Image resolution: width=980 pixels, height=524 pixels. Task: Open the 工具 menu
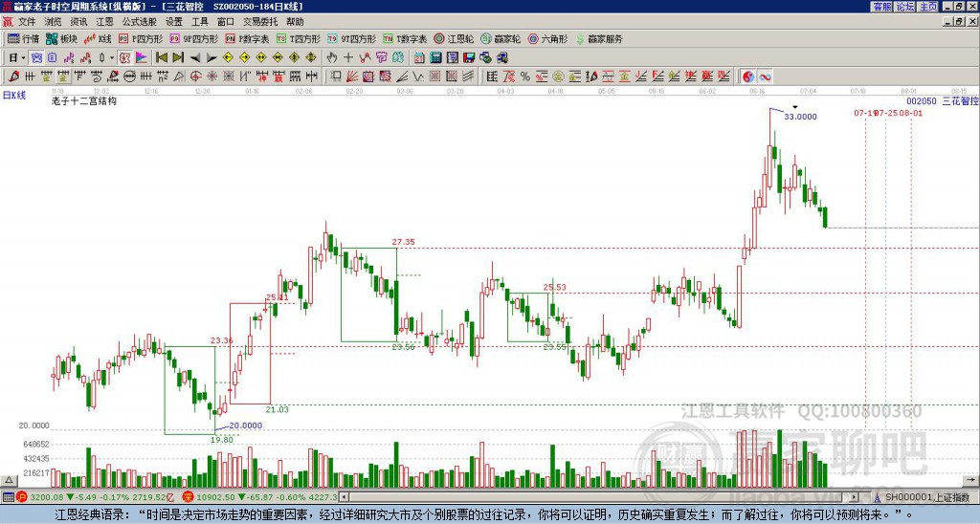click(199, 22)
